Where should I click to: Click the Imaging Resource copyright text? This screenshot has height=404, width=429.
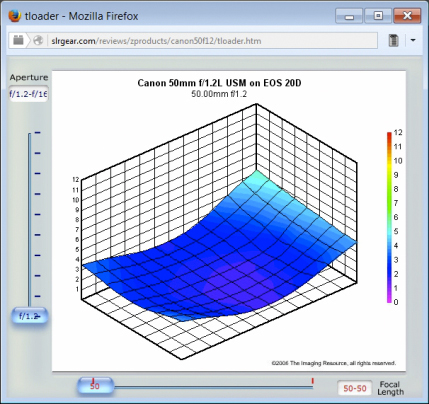(x=334, y=363)
